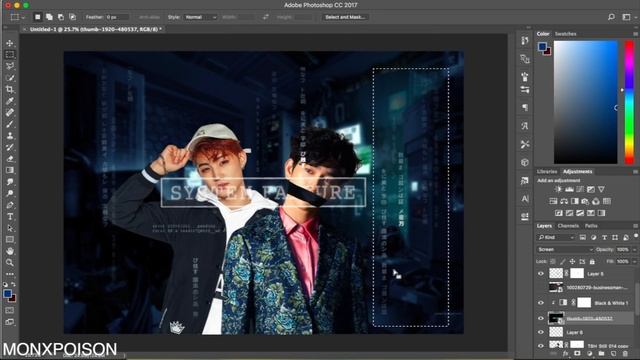Toggle layer filtering on or off

(636, 236)
